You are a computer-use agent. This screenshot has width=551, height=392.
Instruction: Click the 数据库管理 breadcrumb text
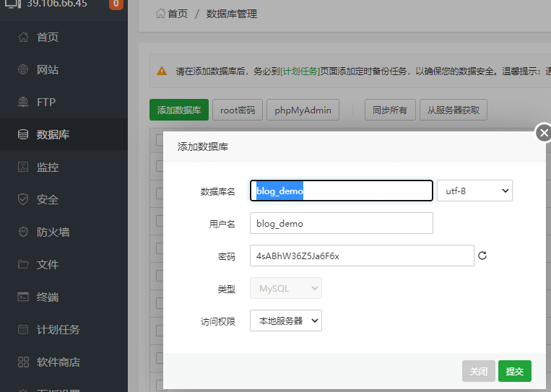232,14
